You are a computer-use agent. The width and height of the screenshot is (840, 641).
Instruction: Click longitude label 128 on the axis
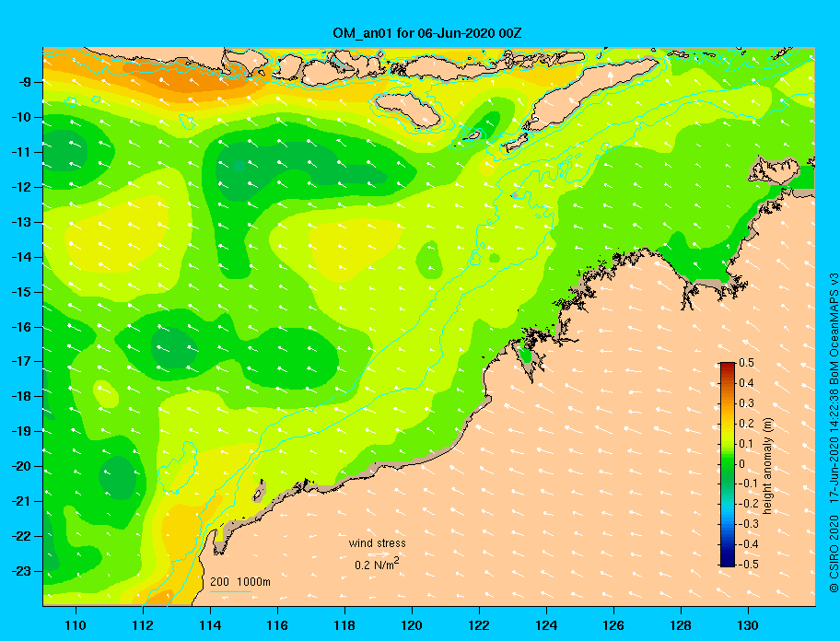point(681,625)
